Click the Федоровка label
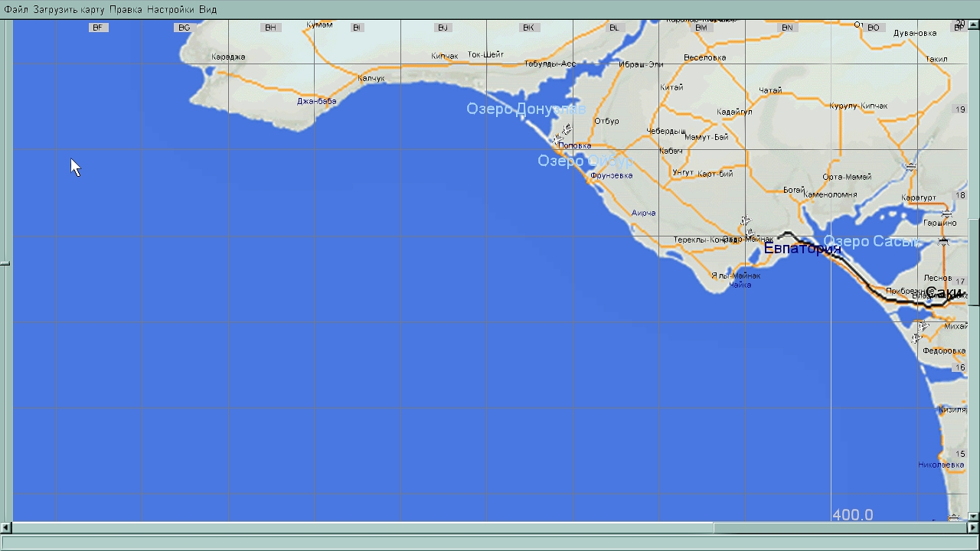The image size is (980, 551). pos(944,350)
